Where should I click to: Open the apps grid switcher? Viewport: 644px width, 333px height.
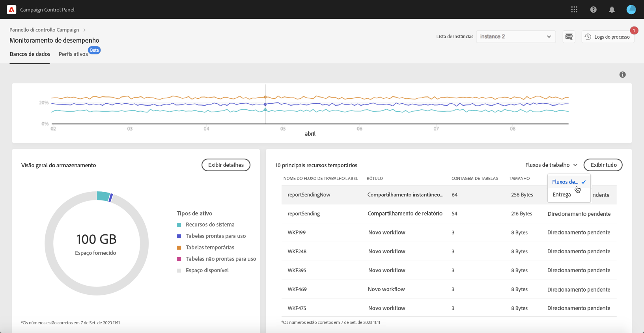click(x=574, y=9)
